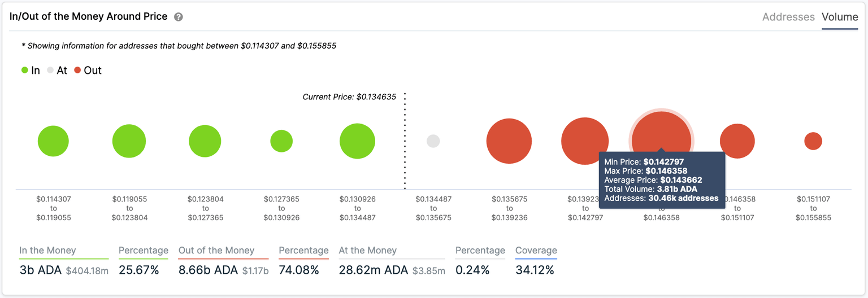Click the help question mark icon
Viewport: 868px width, 298px height.
[x=179, y=17]
